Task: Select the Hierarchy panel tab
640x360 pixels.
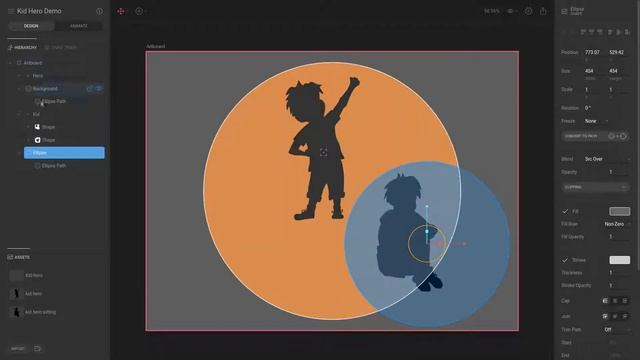Action: [22, 47]
